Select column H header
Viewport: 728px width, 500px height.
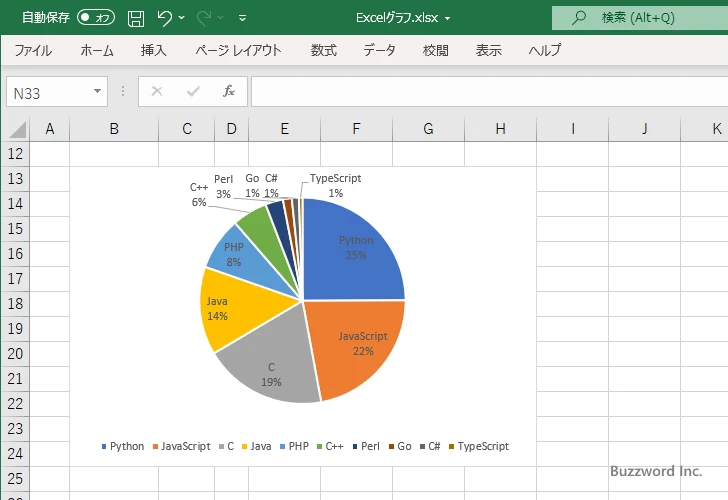500,129
